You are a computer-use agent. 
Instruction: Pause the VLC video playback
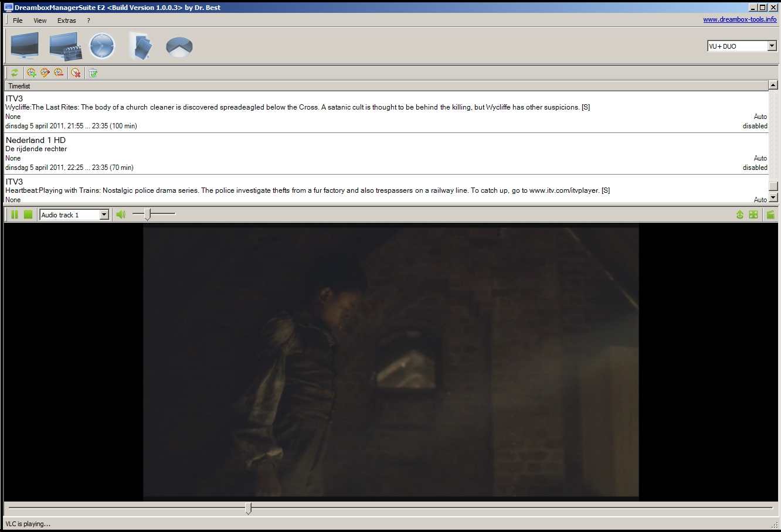(15, 214)
